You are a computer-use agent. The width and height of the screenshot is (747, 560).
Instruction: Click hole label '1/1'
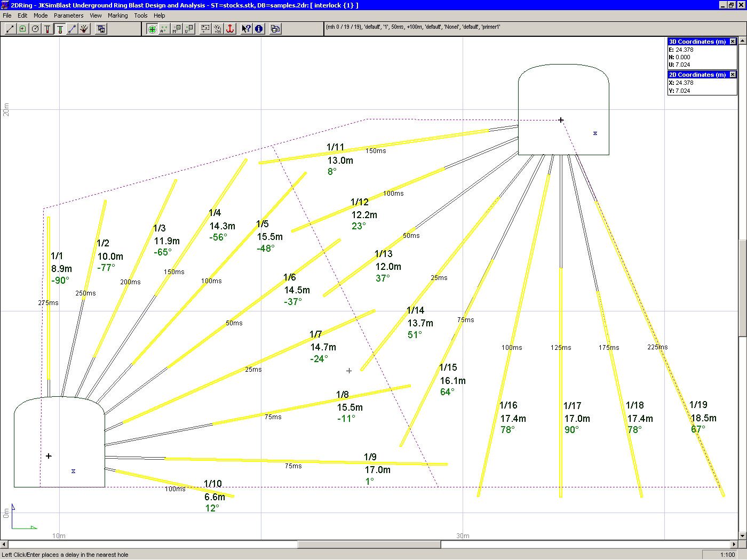tap(57, 256)
